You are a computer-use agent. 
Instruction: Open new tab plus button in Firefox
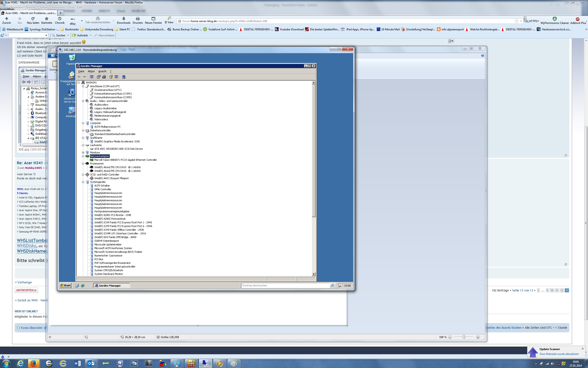[60, 13]
